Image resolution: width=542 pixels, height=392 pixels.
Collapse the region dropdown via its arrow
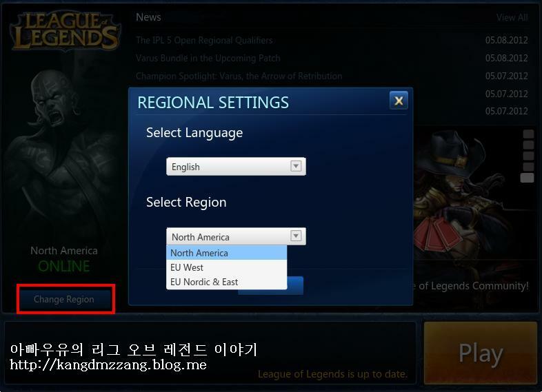coord(296,236)
